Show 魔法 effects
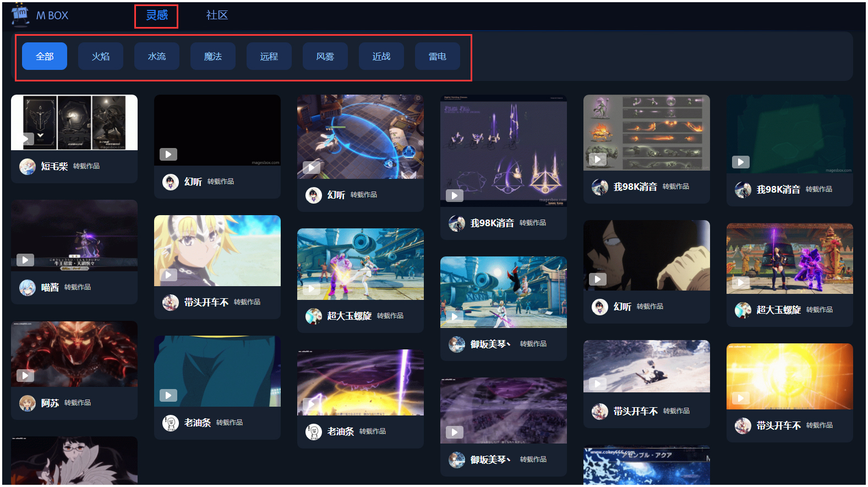868x487 pixels. 213,56
